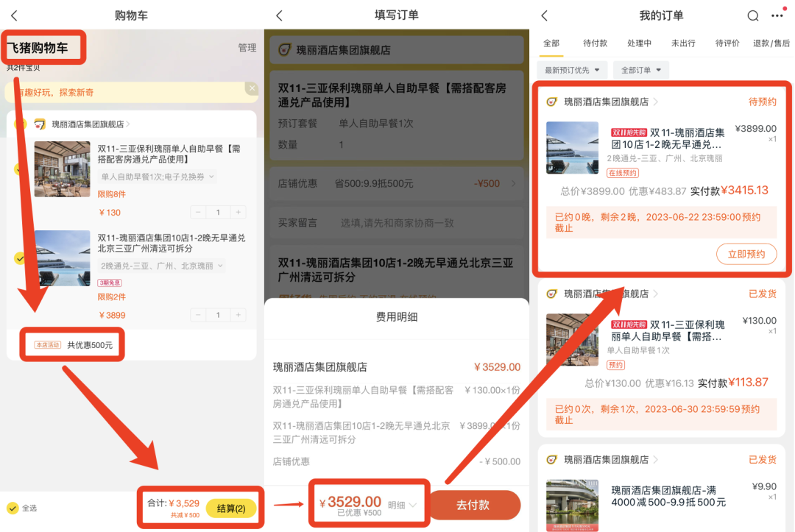Tap store logo on 待预约 order card
This screenshot has height=532, width=795.
[x=551, y=102]
